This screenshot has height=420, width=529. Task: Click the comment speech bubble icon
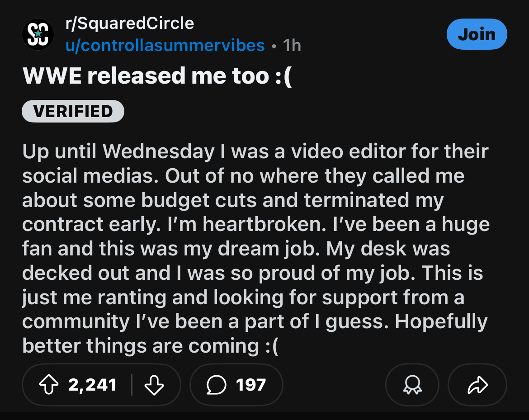tap(216, 385)
